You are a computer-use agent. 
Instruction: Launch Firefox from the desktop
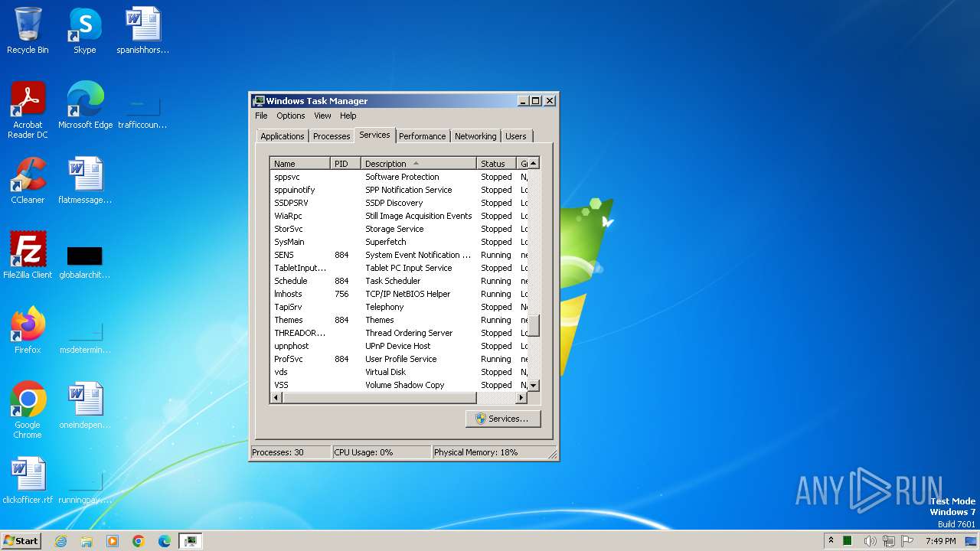pos(28,331)
